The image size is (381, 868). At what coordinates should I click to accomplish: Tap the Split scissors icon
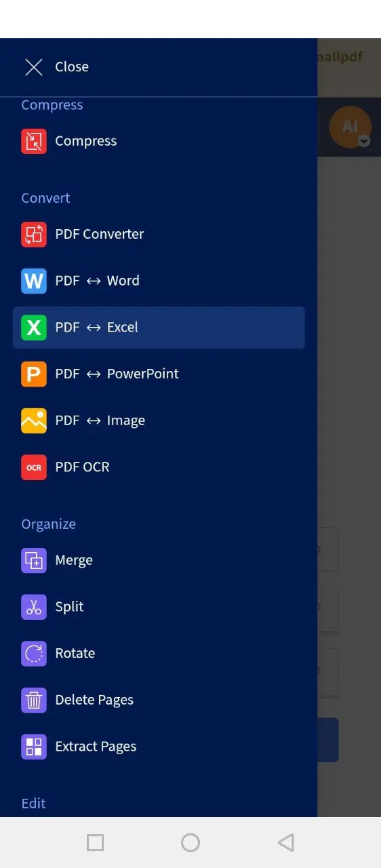click(34, 607)
